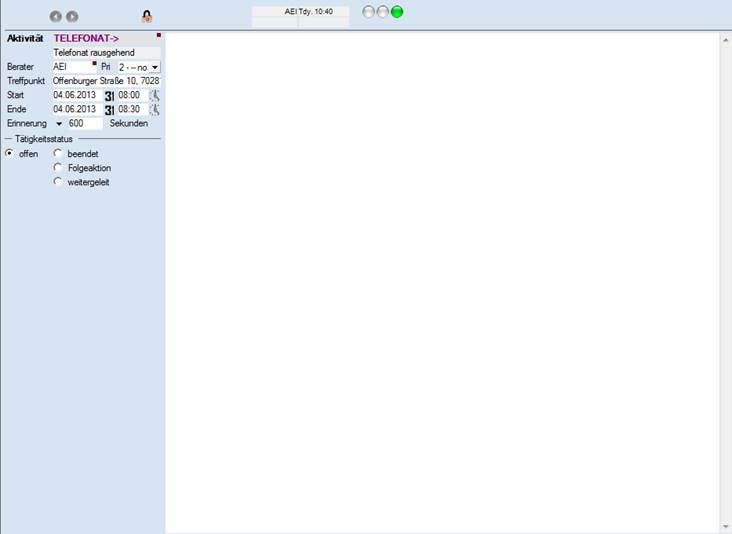
Task: Expand the Erinnerung dropdown arrow
Action: (x=59, y=124)
